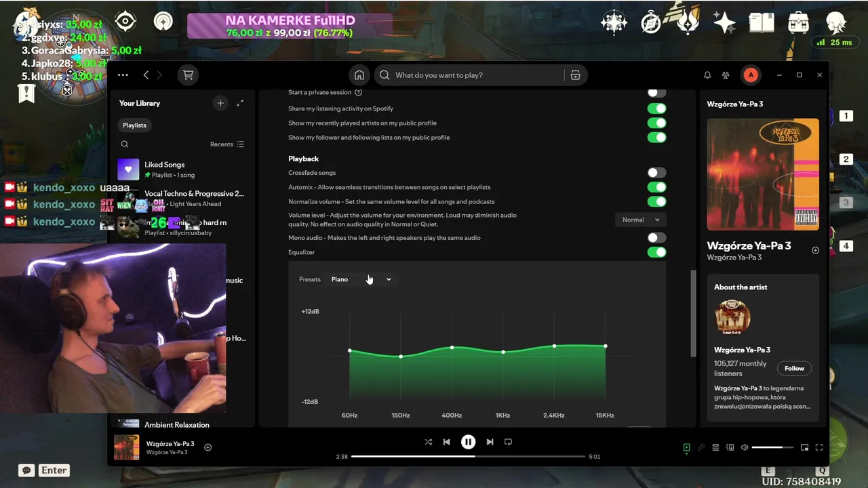Search within Your Library
868x488 pixels.
[x=125, y=144]
